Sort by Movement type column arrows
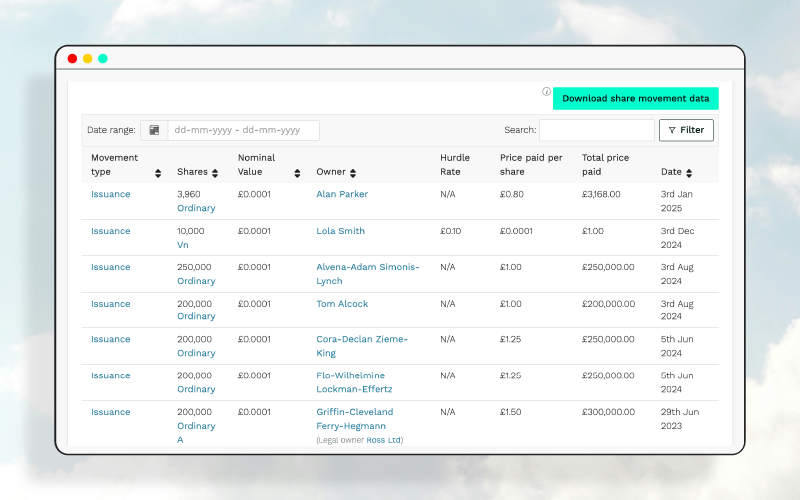The width and height of the screenshot is (800, 500). pos(158,173)
